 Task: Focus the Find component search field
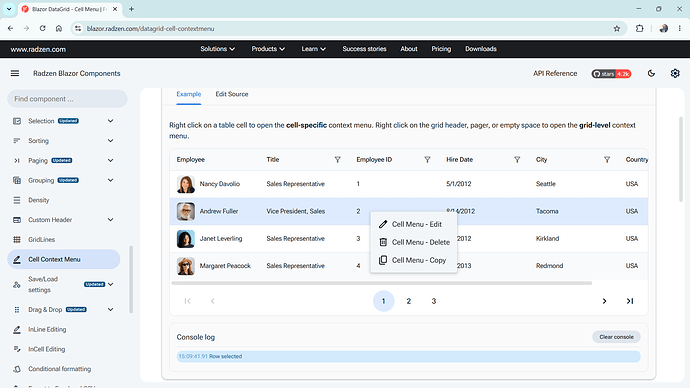pyautogui.click(x=67, y=99)
